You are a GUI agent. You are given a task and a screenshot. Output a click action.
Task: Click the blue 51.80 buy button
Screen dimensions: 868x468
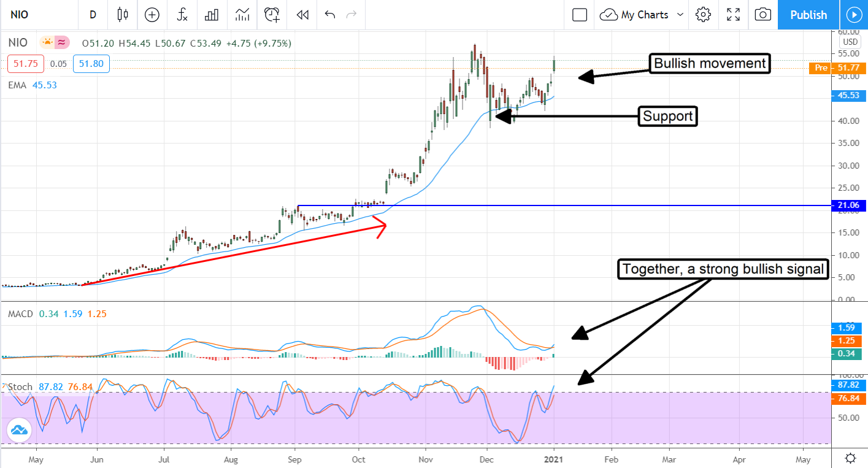pyautogui.click(x=91, y=64)
